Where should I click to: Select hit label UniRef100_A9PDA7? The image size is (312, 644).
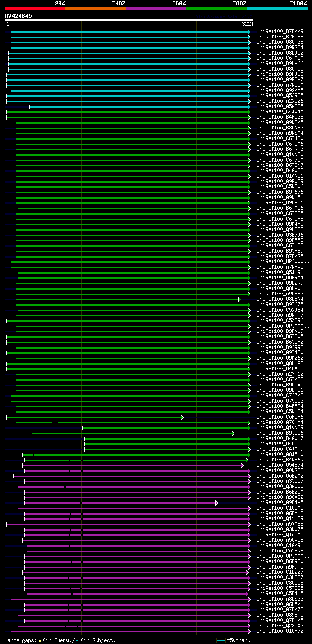click(280, 80)
